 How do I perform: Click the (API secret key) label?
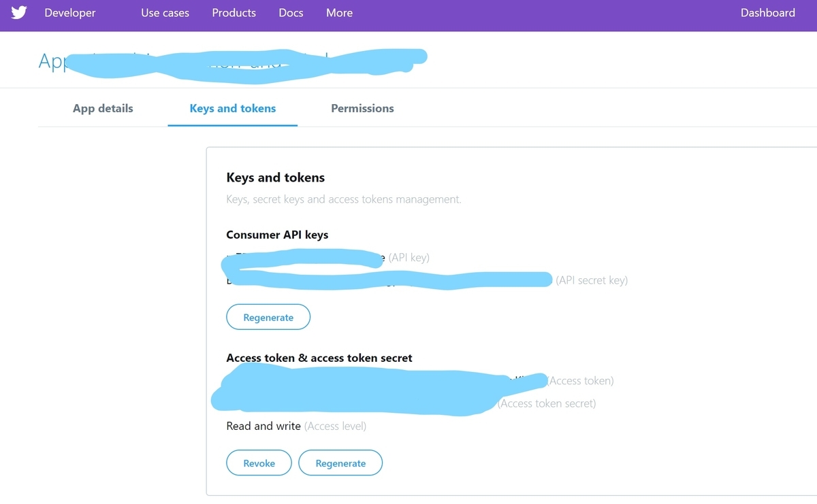coord(592,280)
